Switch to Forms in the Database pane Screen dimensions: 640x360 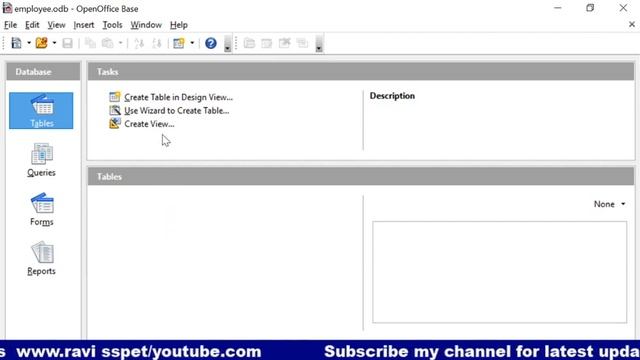pos(42,209)
